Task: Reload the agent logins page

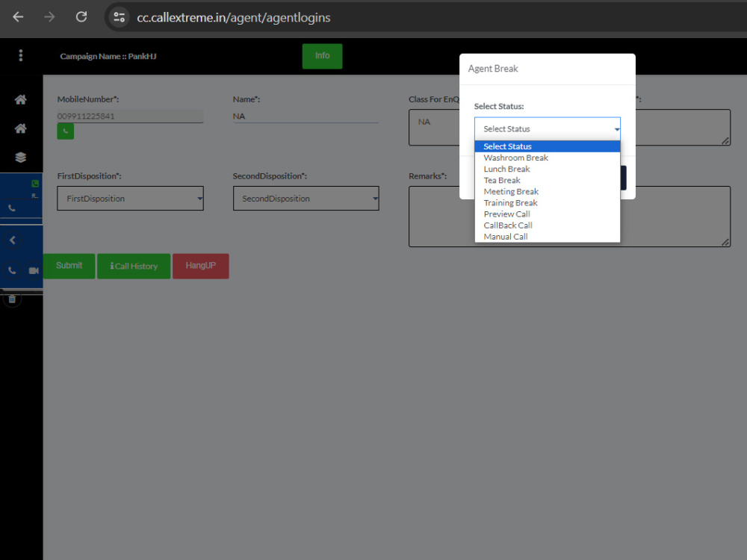Action: (81, 17)
